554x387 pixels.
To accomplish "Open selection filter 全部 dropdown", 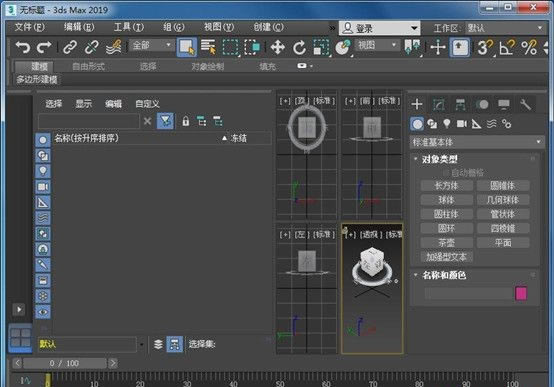I will point(152,45).
